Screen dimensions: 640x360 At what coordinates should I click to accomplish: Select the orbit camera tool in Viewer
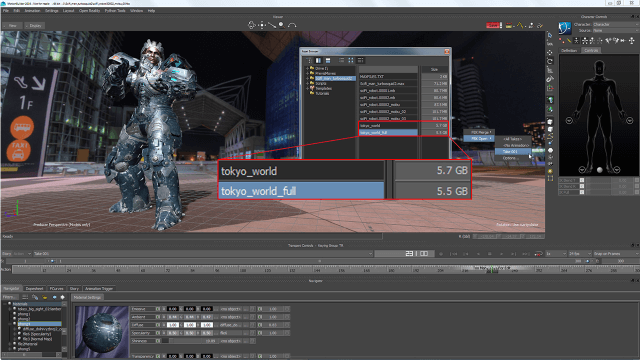tap(252, 25)
